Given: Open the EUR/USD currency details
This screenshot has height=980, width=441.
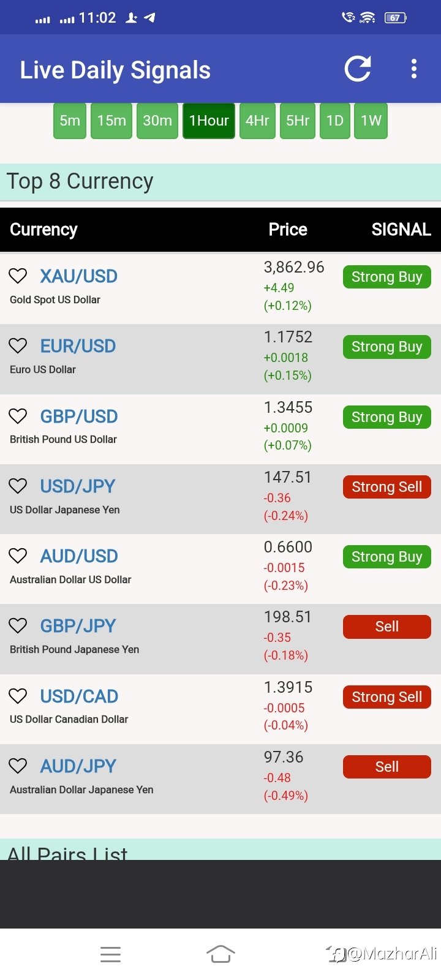Looking at the screenshot, I should [x=78, y=346].
